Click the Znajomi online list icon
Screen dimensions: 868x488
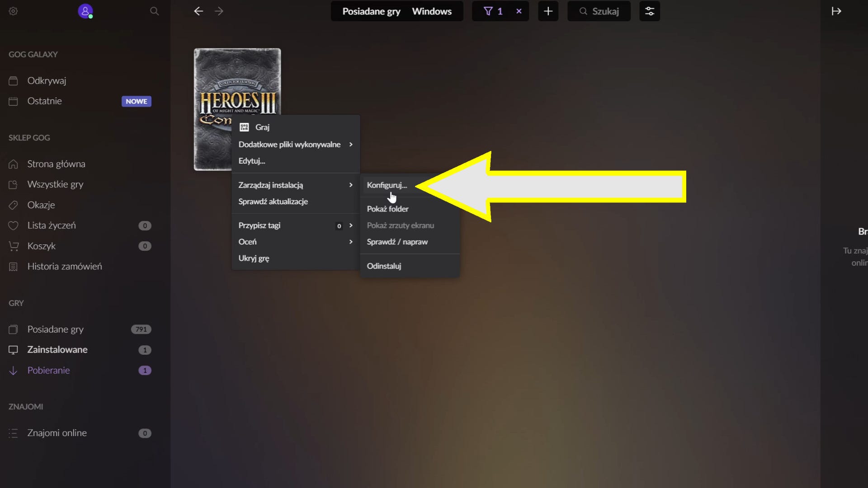[x=13, y=433]
